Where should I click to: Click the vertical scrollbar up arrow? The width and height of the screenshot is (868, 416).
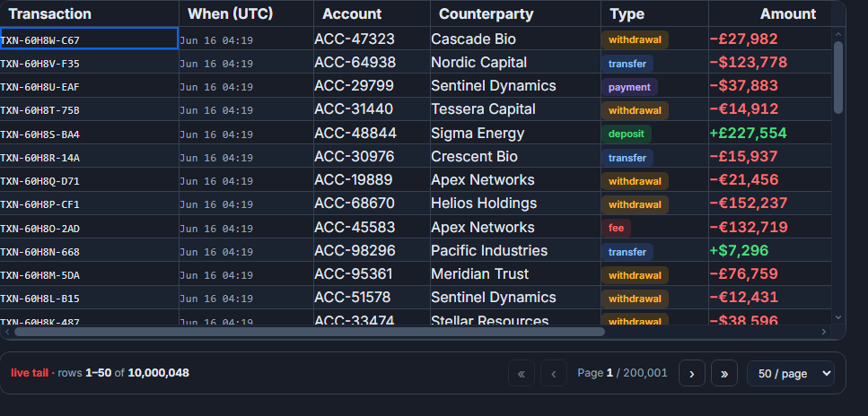tap(838, 34)
